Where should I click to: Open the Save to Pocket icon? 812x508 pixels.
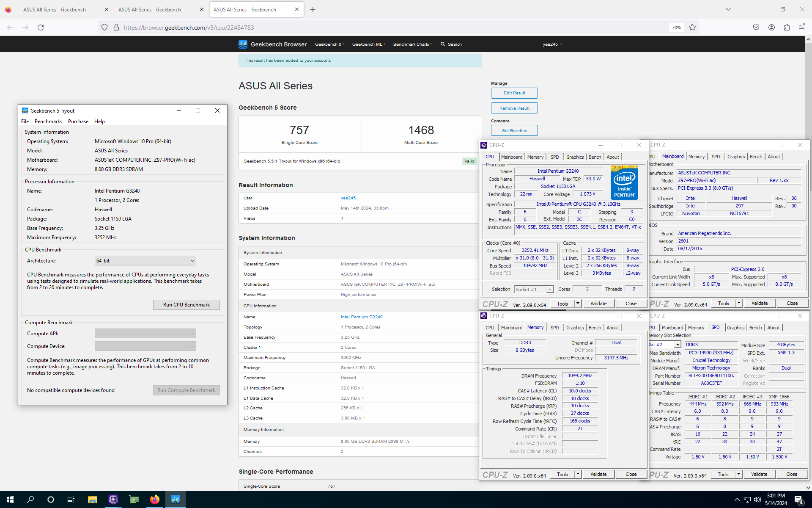point(756,28)
